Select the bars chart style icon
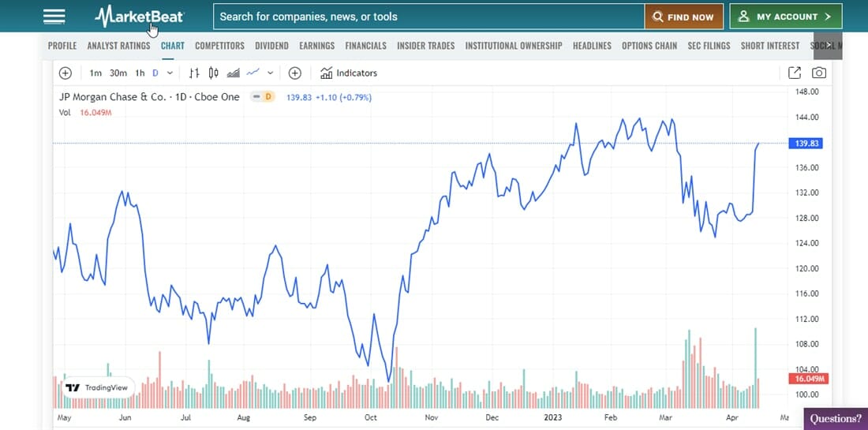 point(195,73)
